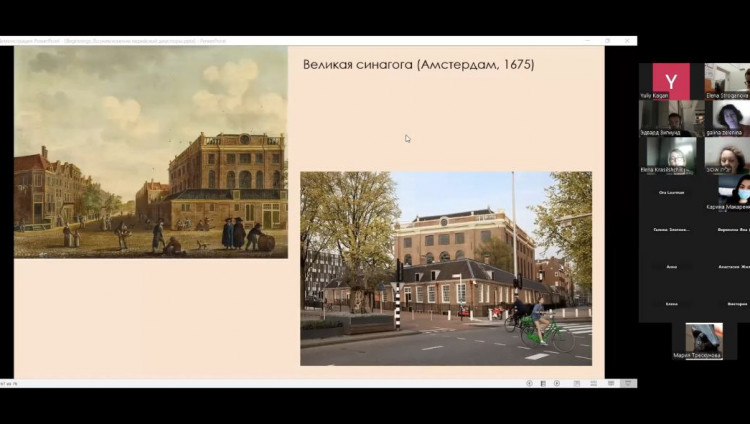Select the Anna participant name tile
This screenshot has width=750, height=424.
tap(672, 267)
